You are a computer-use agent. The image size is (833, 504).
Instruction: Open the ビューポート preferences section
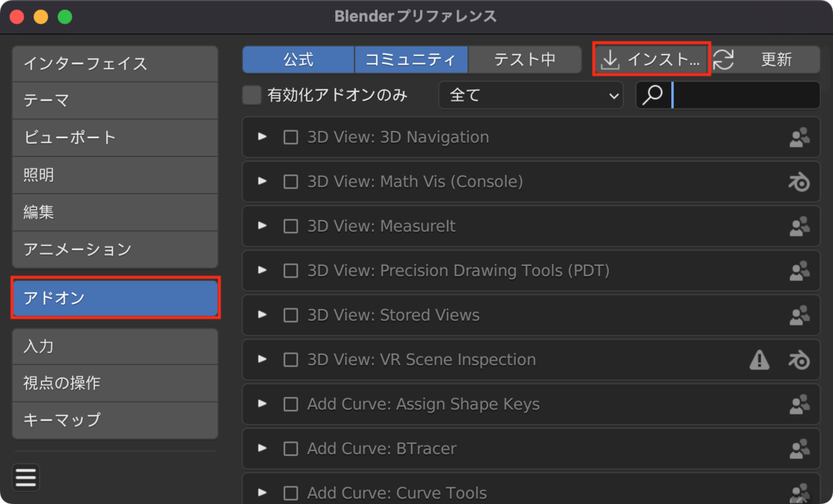115,137
